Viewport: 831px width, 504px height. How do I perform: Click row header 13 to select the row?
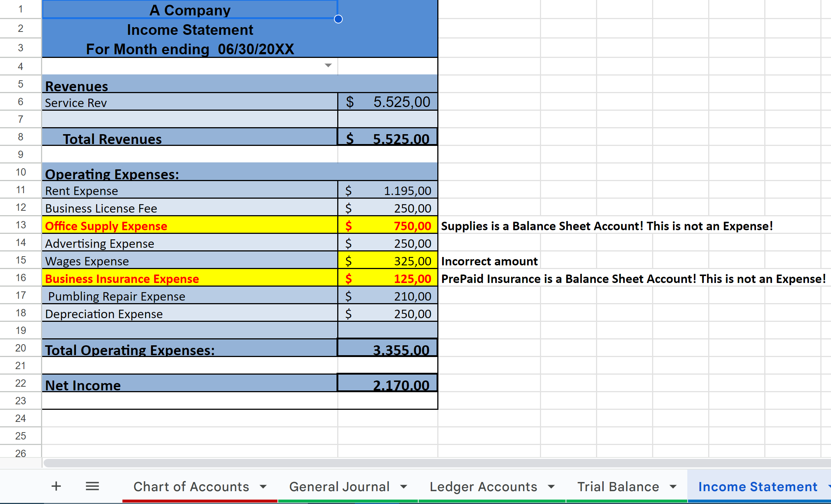[20, 225]
